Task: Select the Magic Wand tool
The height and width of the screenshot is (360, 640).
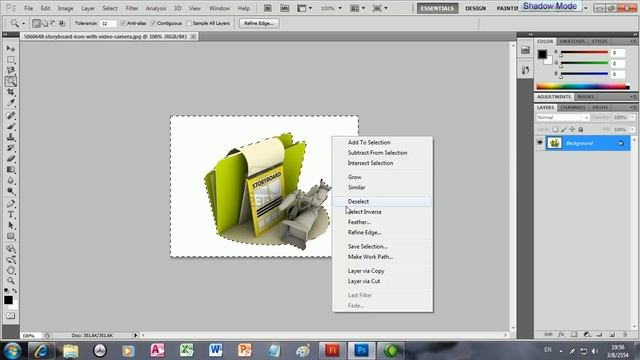Action: pos(11,81)
